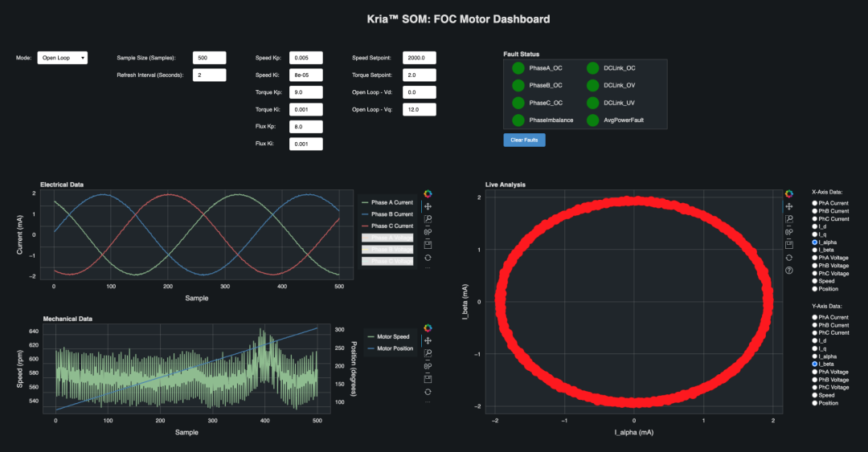The height and width of the screenshot is (452, 868).
Task: Select PhA Current for X-Axis Data
Action: [x=816, y=204]
